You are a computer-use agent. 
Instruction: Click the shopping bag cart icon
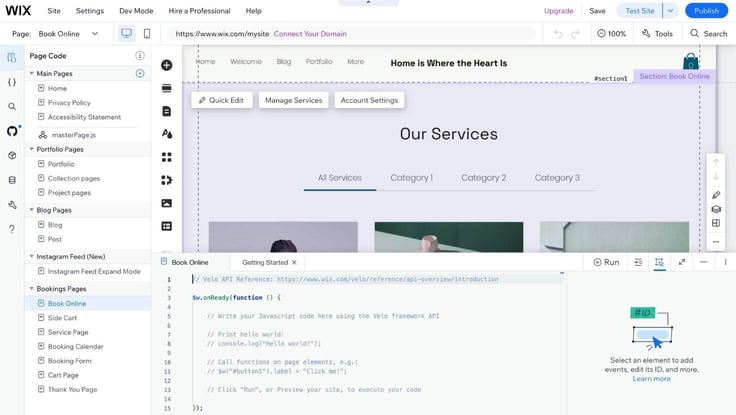(690, 61)
